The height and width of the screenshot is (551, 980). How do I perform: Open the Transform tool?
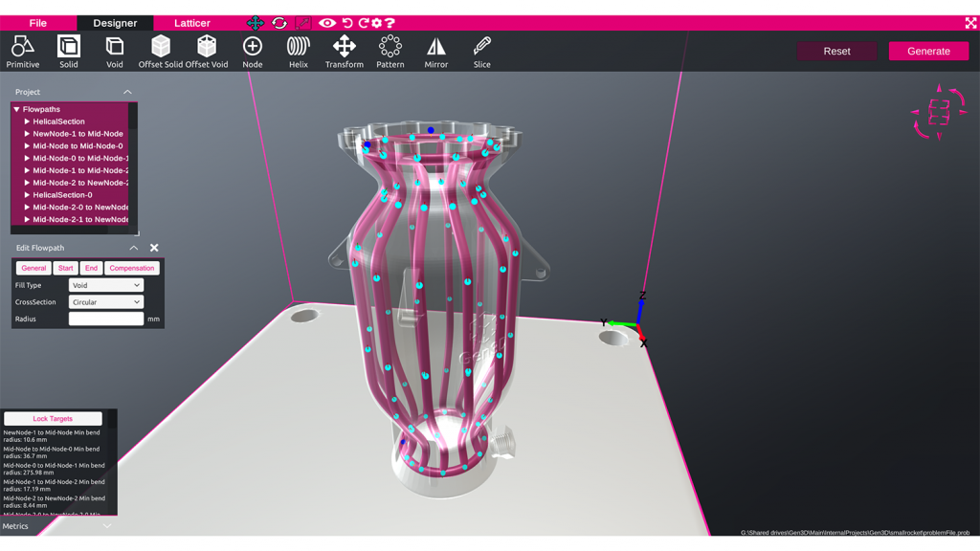(344, 48)
